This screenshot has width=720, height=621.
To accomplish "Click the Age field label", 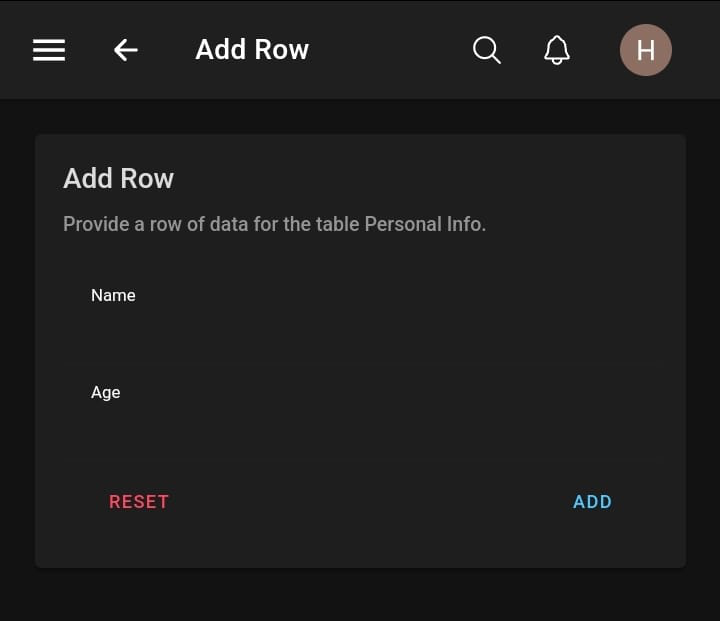I will point(105,392).
